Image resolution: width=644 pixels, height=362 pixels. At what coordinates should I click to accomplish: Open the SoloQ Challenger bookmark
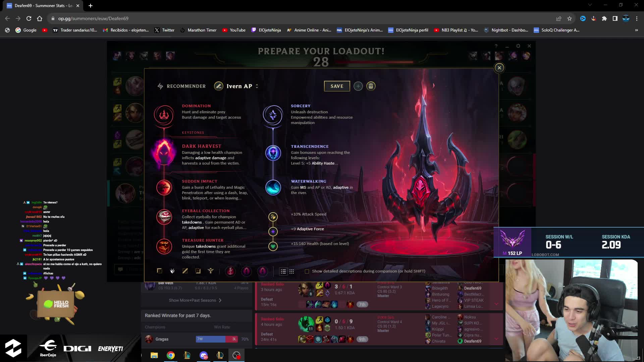click(x=556, y=30)
